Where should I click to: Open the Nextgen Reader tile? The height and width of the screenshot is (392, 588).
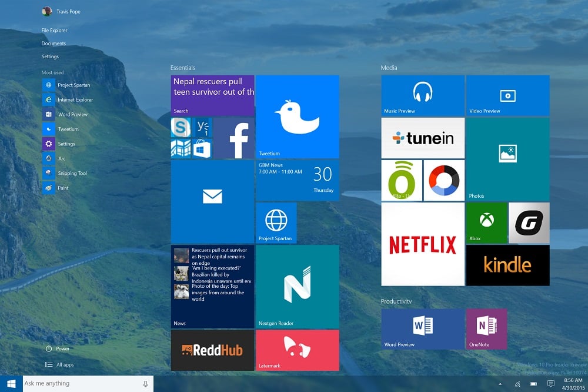pyautogui.click(x=297, y=287)
